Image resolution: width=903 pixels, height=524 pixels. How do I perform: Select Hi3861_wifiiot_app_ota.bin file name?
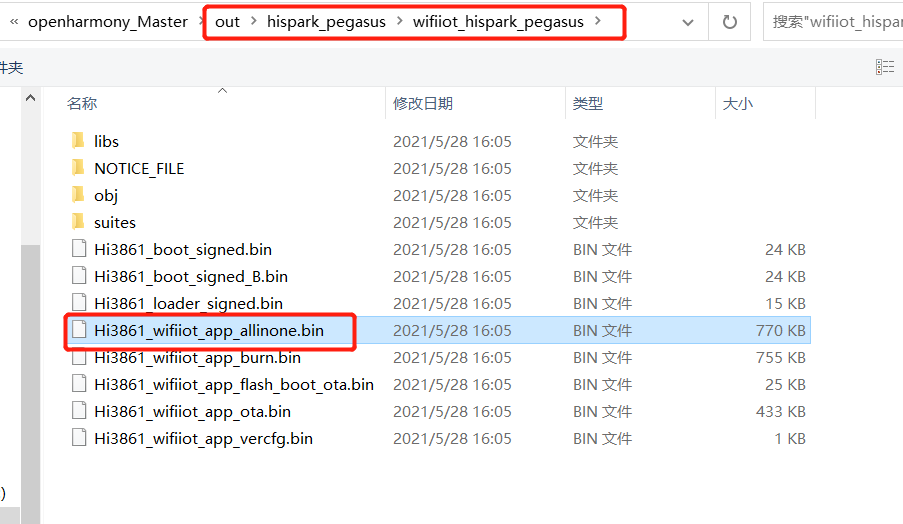(x=192, y=412)
